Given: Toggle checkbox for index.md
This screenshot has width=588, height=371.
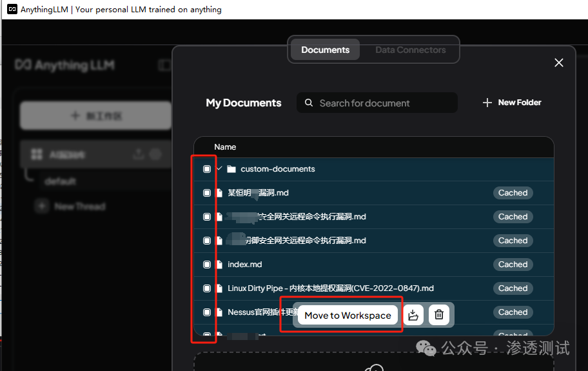Looking at the screenshot, I should pyautogui.click(x=206, y=265).
